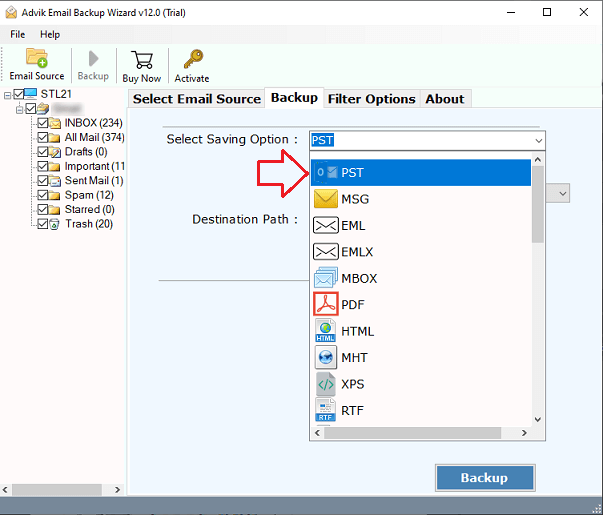Uncheck the INBOX (234) checkbox
Viewport: 603px width, 515px height.
click(43, 123)
